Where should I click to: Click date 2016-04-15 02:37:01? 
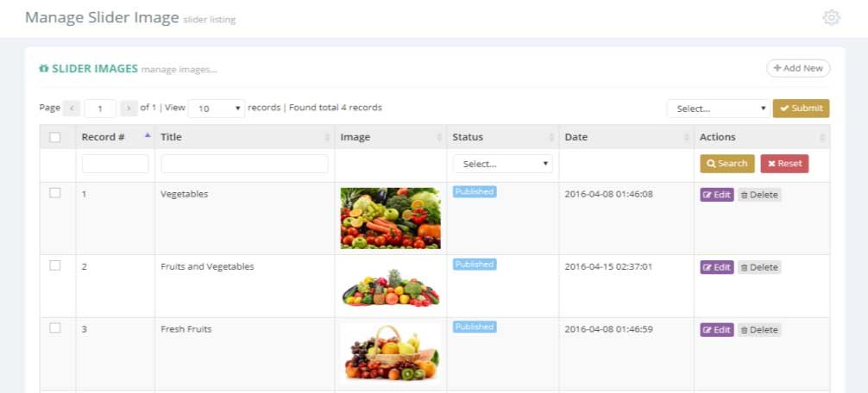(608, 266)
